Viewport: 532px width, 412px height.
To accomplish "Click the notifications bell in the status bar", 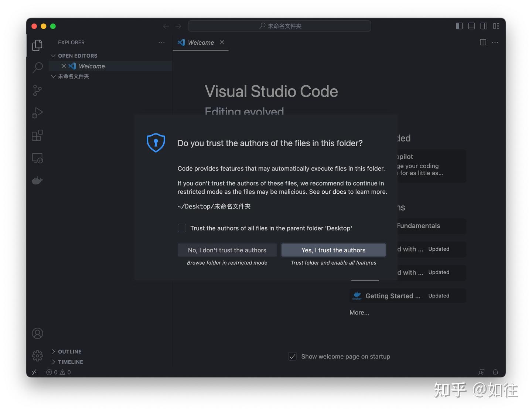I will (x=495, y=372).
